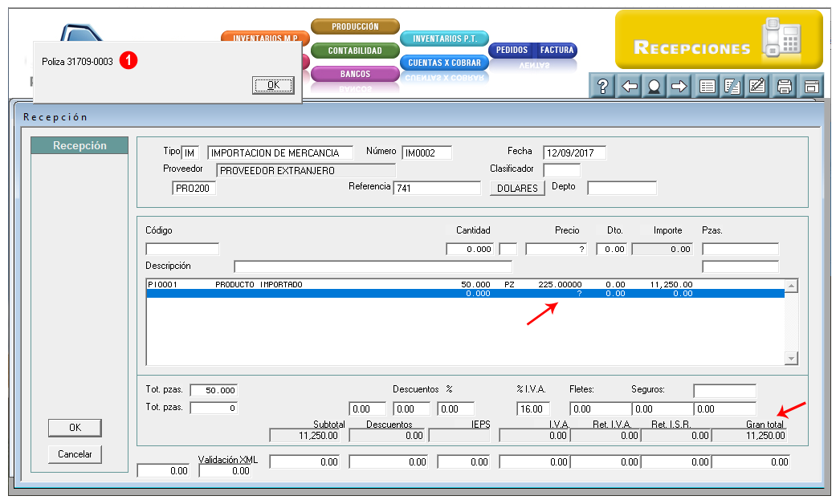This screenshot has height=504, width=840.
Task: Click the Referencia input field
Action: coord(437,188)
